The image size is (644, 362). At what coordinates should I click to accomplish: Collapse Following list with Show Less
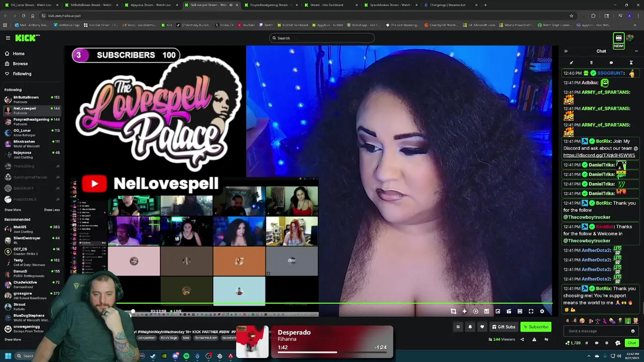52,210
